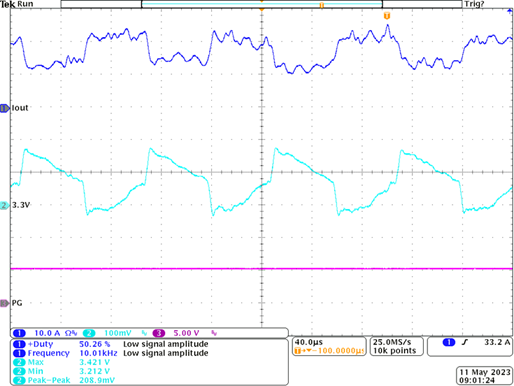Click the record view bar at top
The height and width of the screenshot is (386, 514).
pos(261,4)
